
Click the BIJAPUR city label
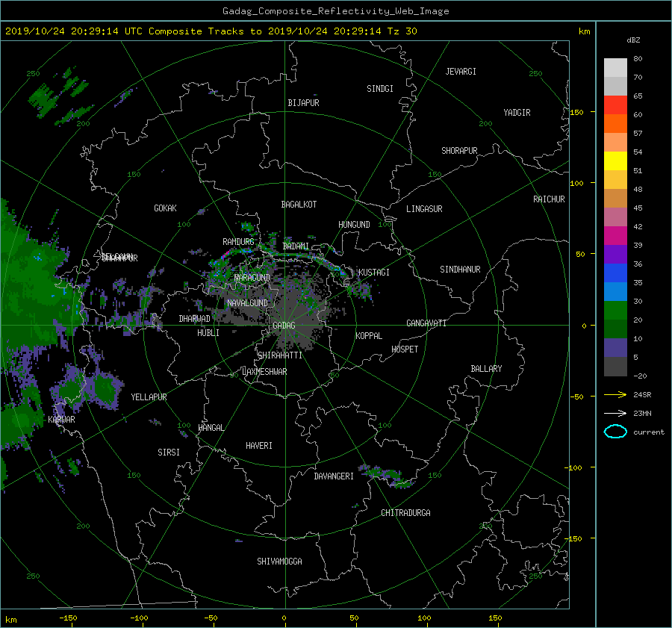303,103
